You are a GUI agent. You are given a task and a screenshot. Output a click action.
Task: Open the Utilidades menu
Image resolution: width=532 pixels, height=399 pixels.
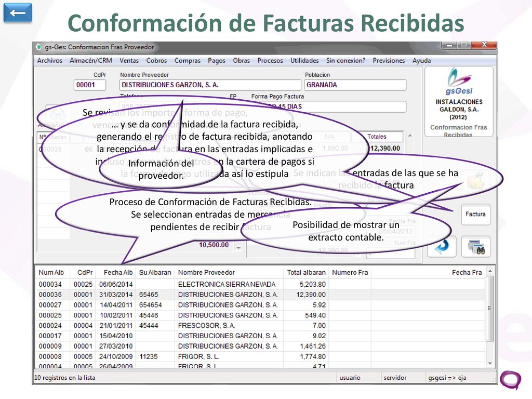click(304, 60)
